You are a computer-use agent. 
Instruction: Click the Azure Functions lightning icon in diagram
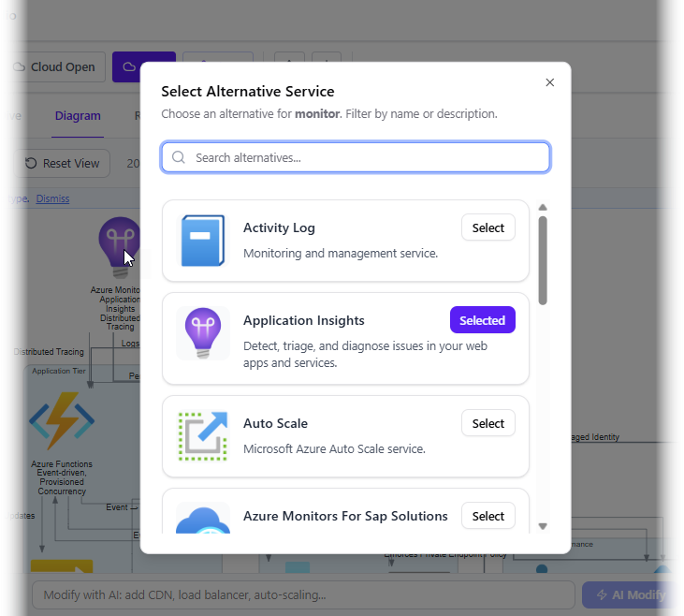(x=61, y=423)
